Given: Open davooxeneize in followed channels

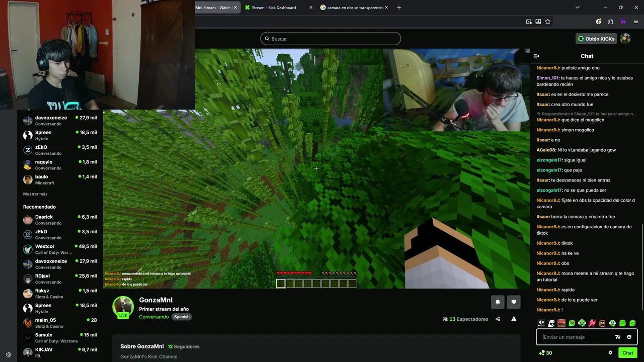Looking at the screenshot, I should pyautogui.click(x=59, y=121).
